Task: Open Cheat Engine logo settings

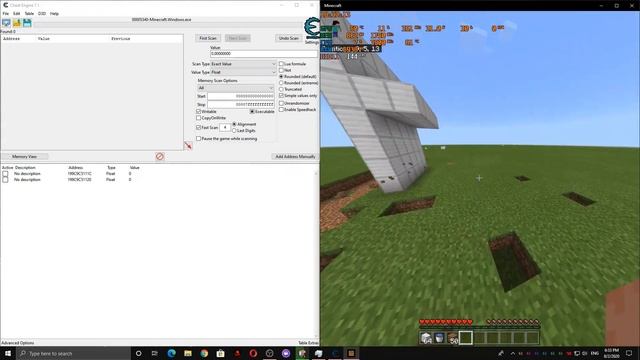Action: (312, 29)
